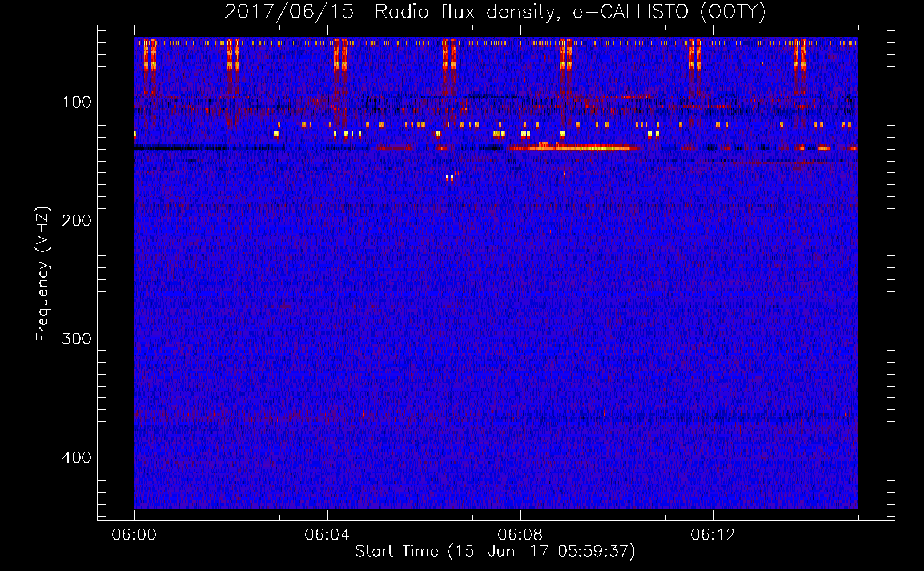Click the long bright yellow emission streak near 140 MHz
The width and height of the screenshot is (924, 571).
(574, 148)
